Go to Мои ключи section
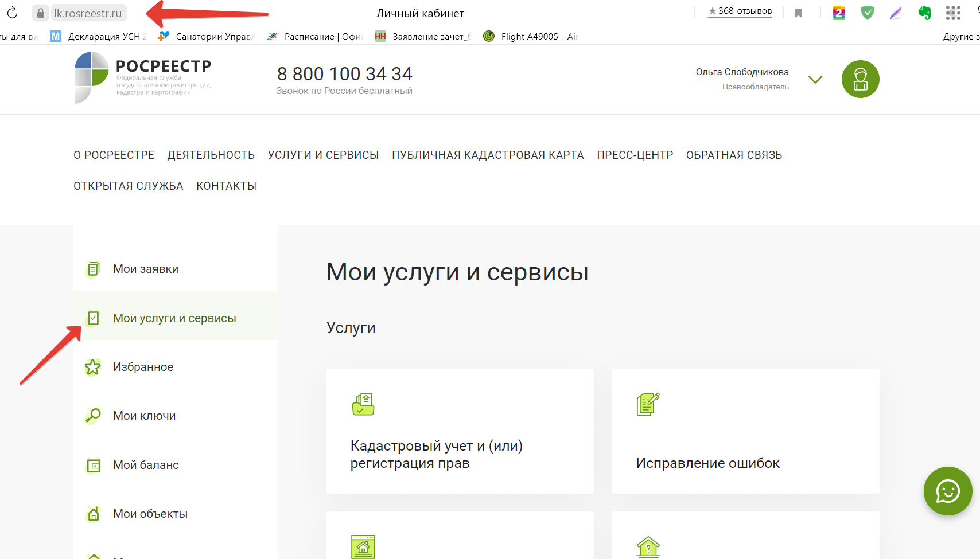 coord(144,416)
